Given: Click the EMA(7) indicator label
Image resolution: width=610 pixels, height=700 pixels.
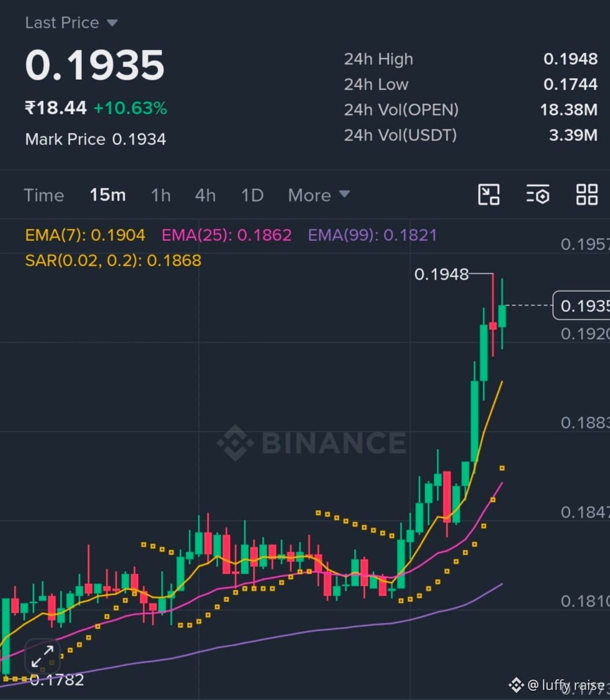Looking at the screenshot, I should (x=85, y=235).
